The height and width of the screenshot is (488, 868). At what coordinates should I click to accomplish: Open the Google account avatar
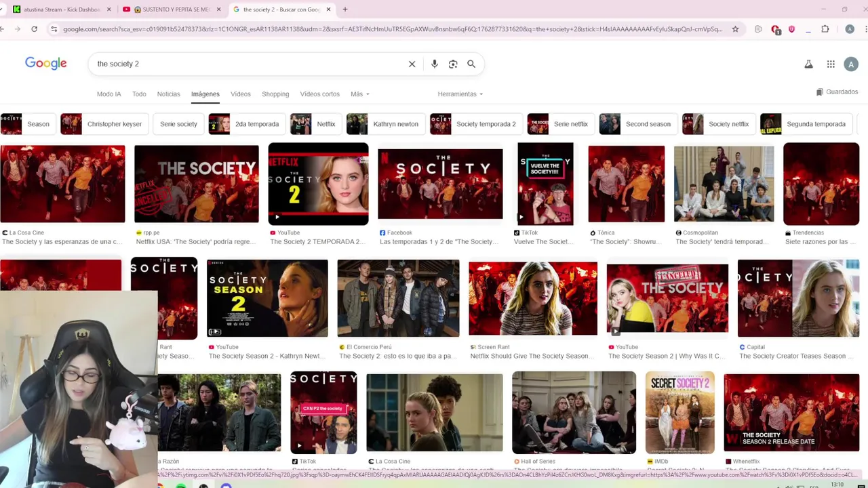coord(851,64)
